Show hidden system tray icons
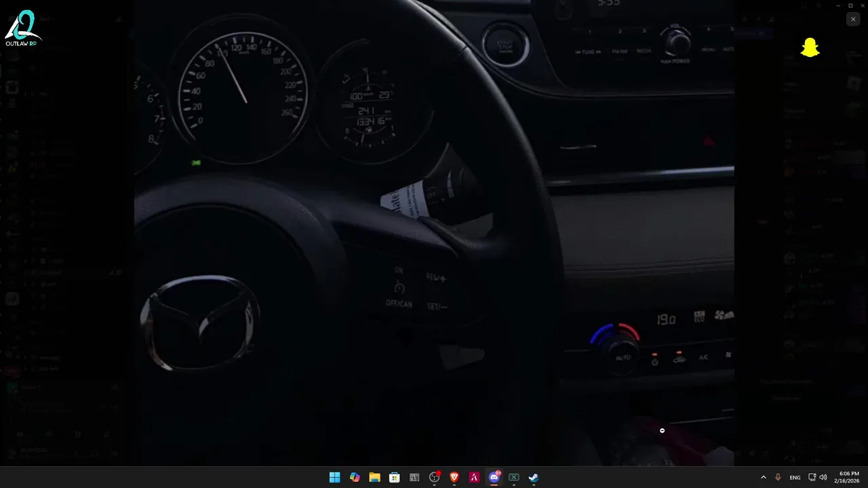This screenshot has width=868, height=488. pyautogui.click(x=764, y=477)
